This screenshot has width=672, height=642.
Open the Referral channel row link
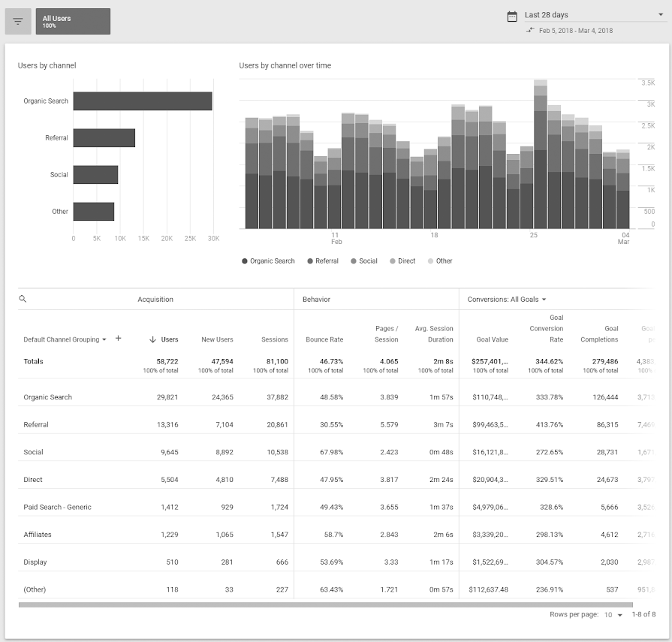[36, 425]
